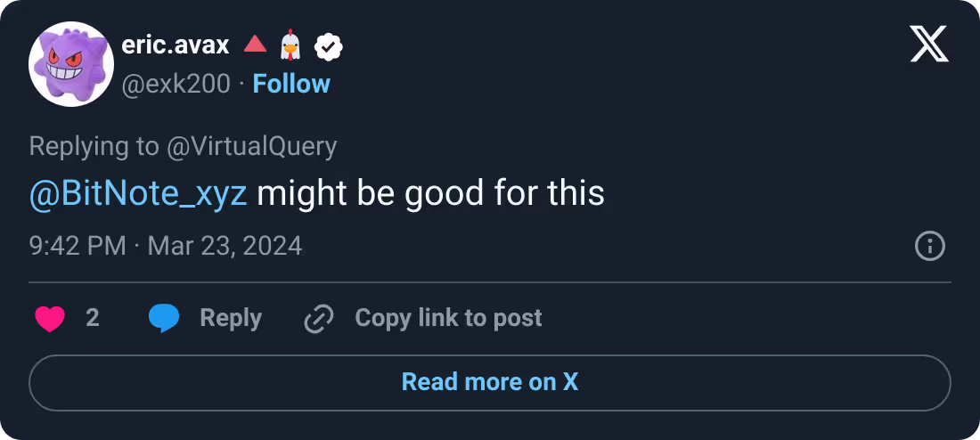Click the like count number 2

[93, 318]
